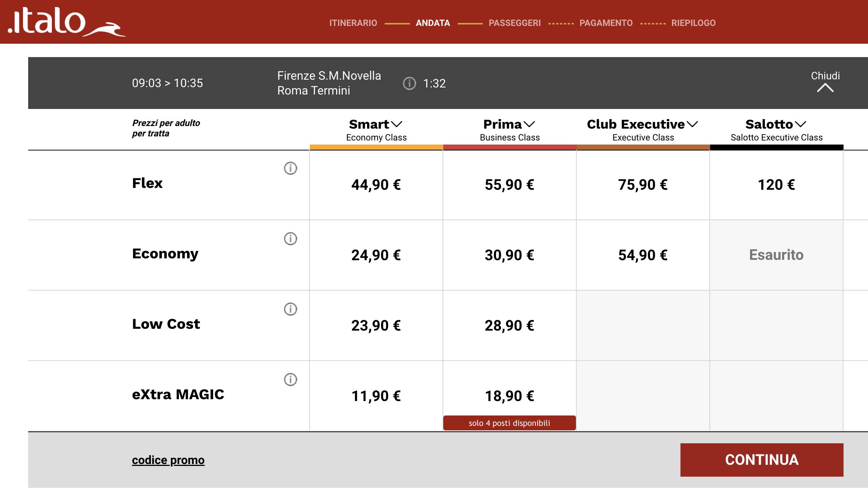Select Flex Salotto fare 120 €
The height and width of the screenshot is (490, 868).
coord(776,185)
